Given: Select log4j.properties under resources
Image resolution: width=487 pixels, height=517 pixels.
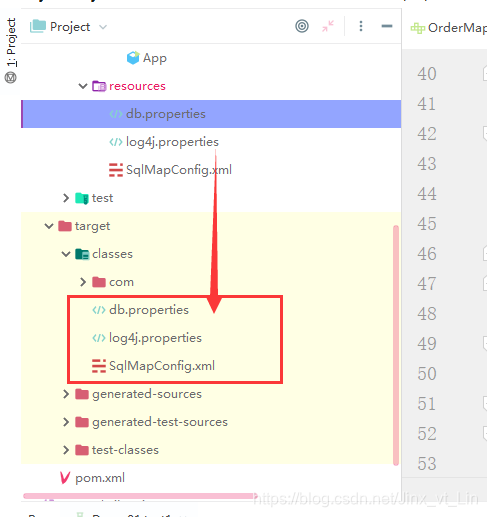Looking at the screenshot, I should (x=172, y=142).
